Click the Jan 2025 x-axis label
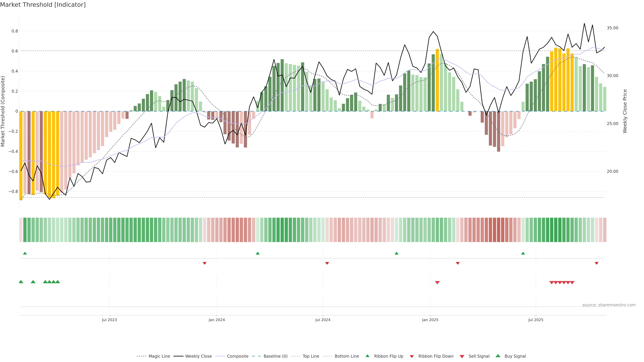The height and width of the screenshot is (362, 644). 430,320
